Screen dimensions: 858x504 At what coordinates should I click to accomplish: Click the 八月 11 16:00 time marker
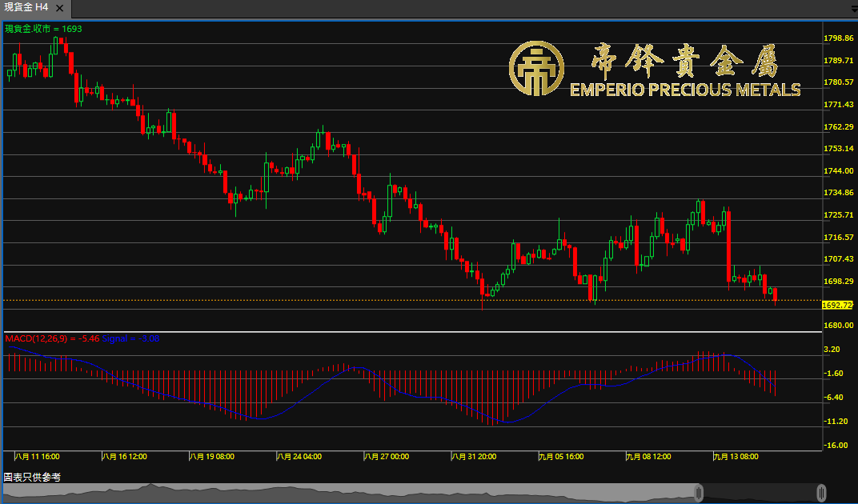pyautogui.click(x=37, y=457)
